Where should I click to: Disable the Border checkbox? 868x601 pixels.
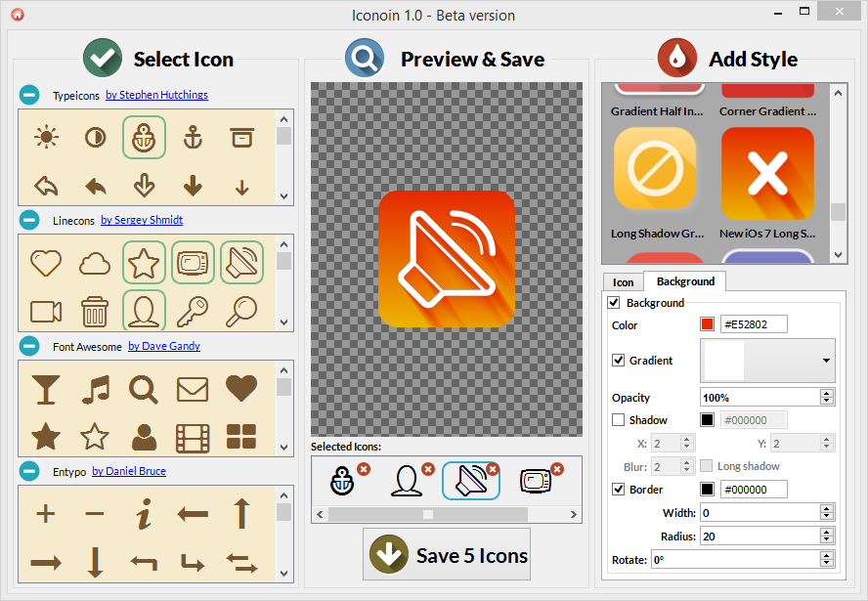tap(618, 490)
